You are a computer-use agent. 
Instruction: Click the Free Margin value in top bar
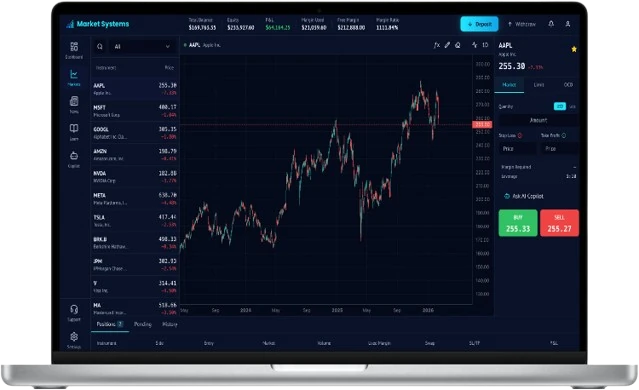[x=351, y=28]
